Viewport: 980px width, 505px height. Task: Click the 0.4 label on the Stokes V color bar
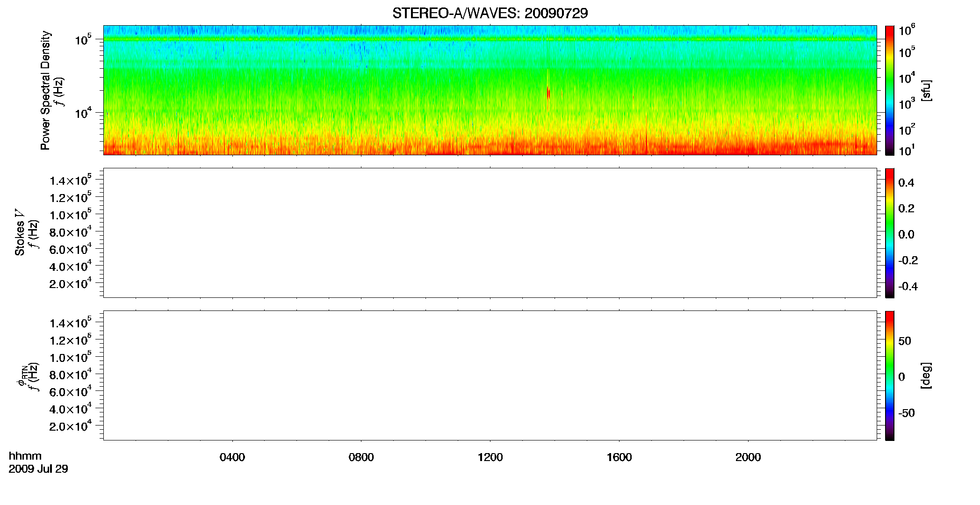(906, 183)
